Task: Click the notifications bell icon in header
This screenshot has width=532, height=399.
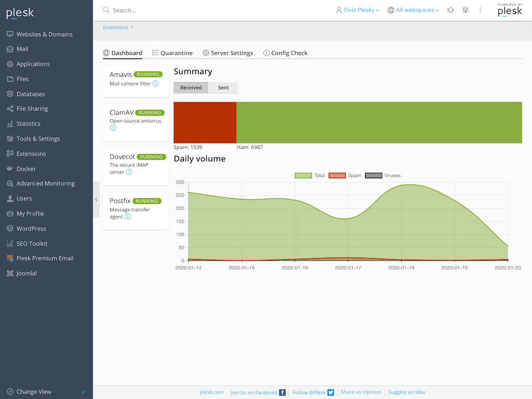Action: (x=450, y=10)
